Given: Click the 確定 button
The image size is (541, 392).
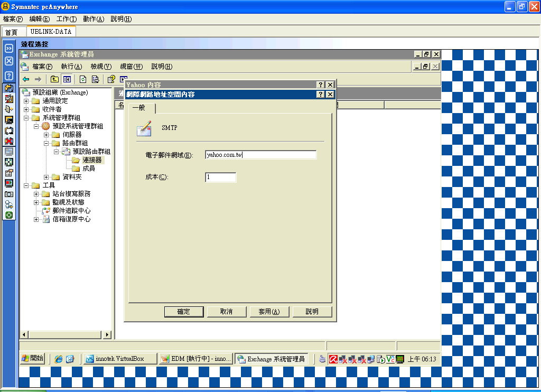Looking at the screenshot, I should [184, 312].
